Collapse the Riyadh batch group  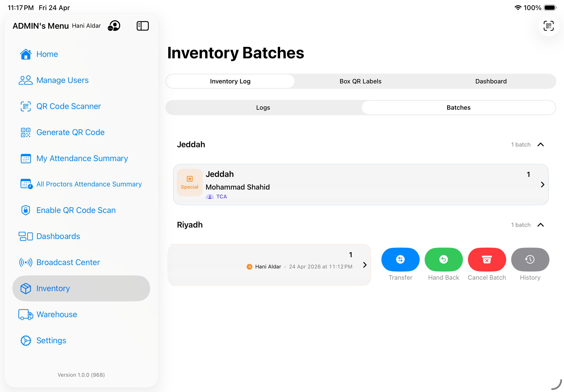point(541,225)
